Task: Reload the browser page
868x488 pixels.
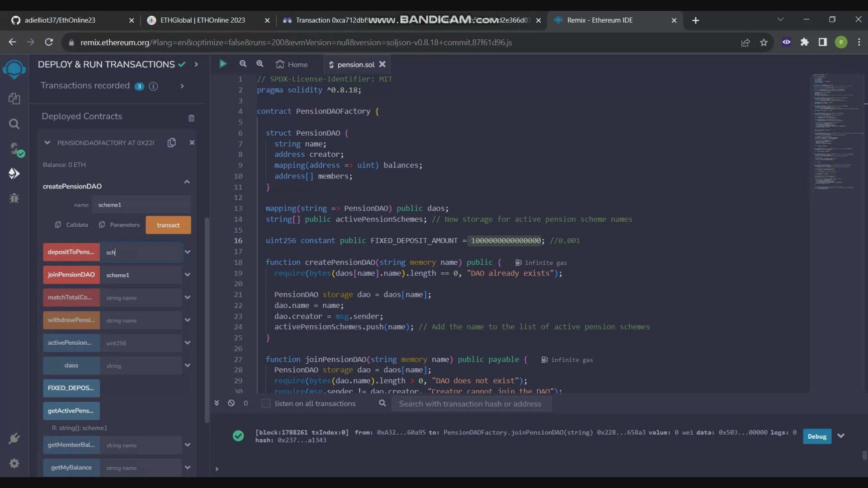Action: (49, 42)
